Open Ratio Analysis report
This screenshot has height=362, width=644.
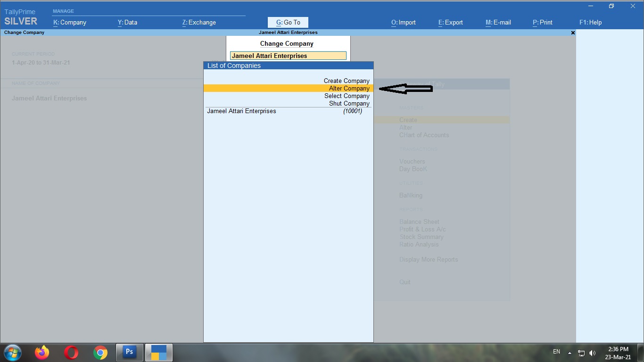419,244
